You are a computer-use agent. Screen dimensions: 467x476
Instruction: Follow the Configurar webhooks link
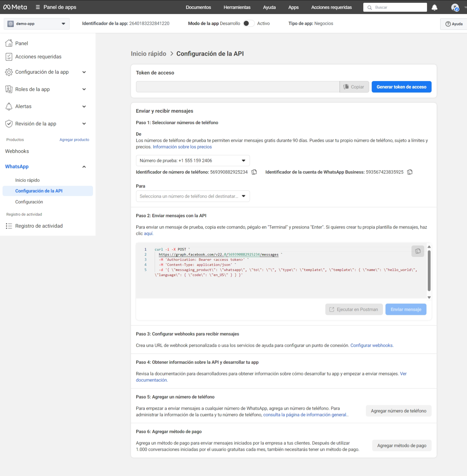(372, 345)
